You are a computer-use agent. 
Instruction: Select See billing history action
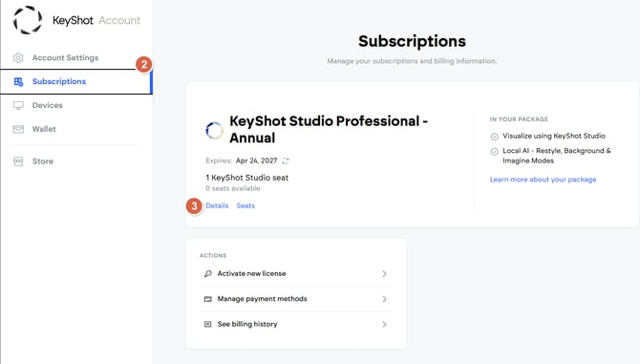click(x=295, y=324)
